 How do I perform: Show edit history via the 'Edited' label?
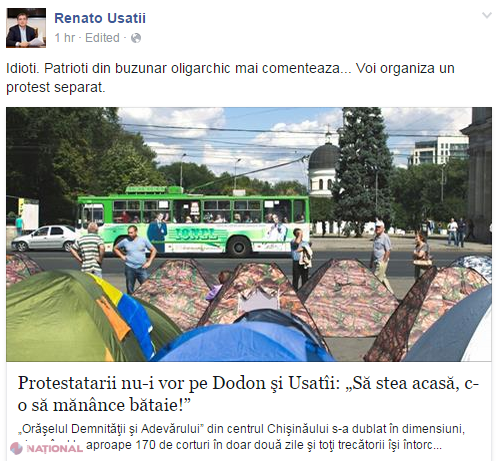tap(102, 38)
